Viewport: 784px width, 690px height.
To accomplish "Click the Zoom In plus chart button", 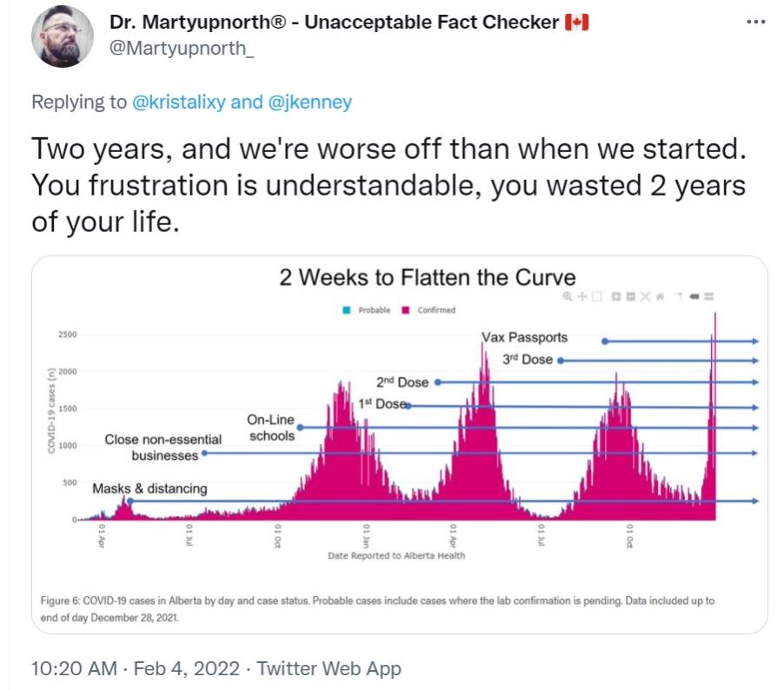I will [615, 296].
